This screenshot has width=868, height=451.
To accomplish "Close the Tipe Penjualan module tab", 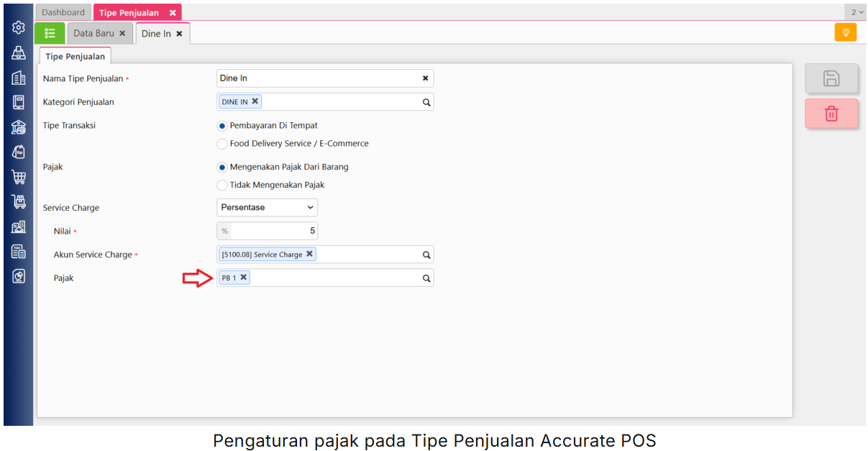I will [173, 13].
